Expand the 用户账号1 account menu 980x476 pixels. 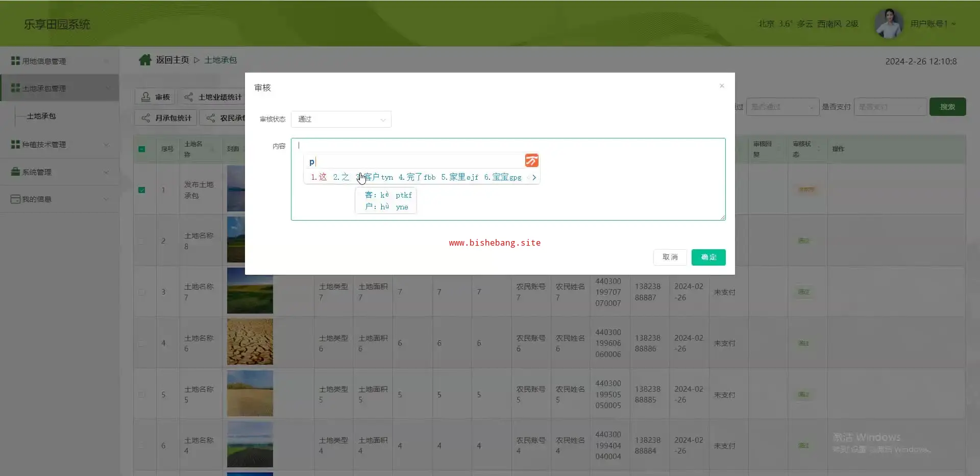point(933,24)
